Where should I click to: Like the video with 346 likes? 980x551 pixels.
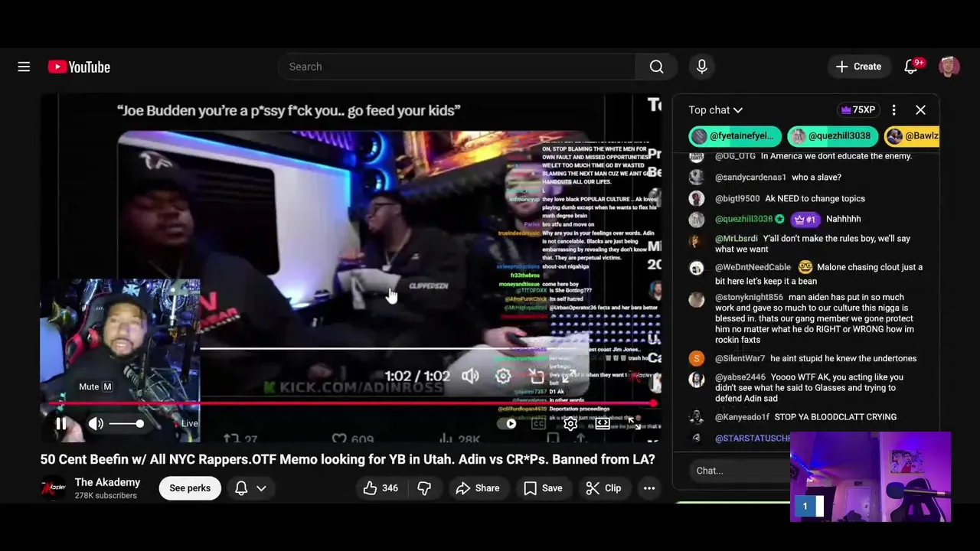pos(381,488)
